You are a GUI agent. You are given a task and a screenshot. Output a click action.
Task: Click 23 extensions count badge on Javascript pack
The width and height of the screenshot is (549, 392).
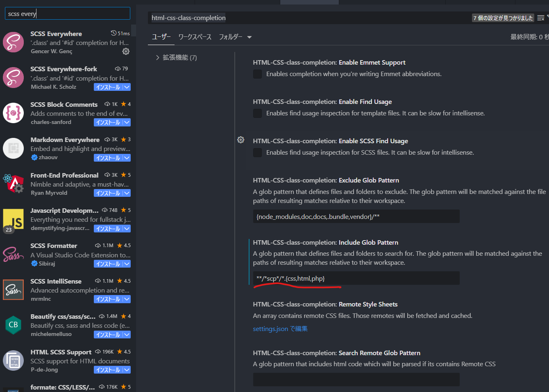pyautogui.click(x=9, y=230)
